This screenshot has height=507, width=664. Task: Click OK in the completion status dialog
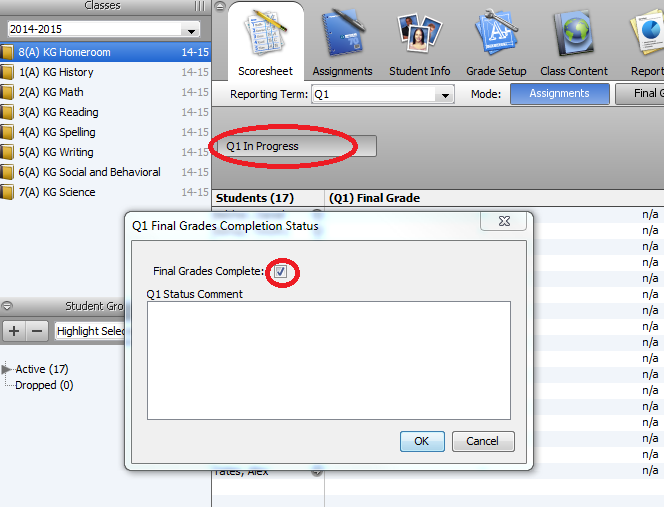[x=422, y=441]
